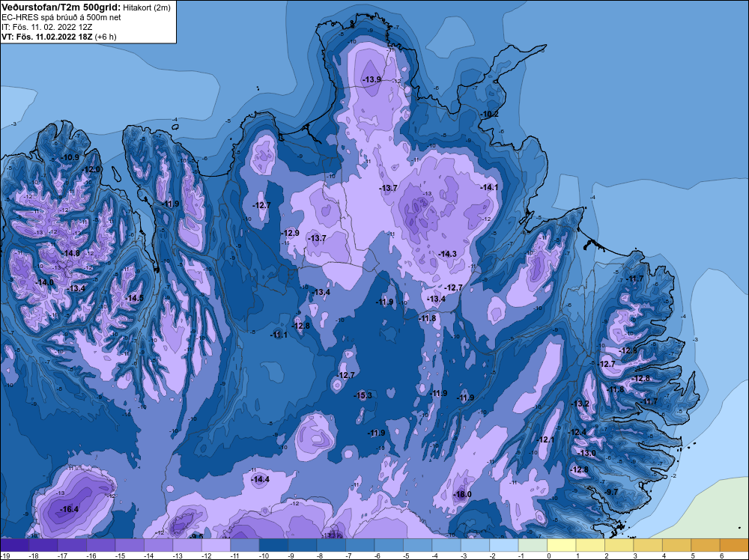Pick the -18.0 temperature value

point(462,494)
